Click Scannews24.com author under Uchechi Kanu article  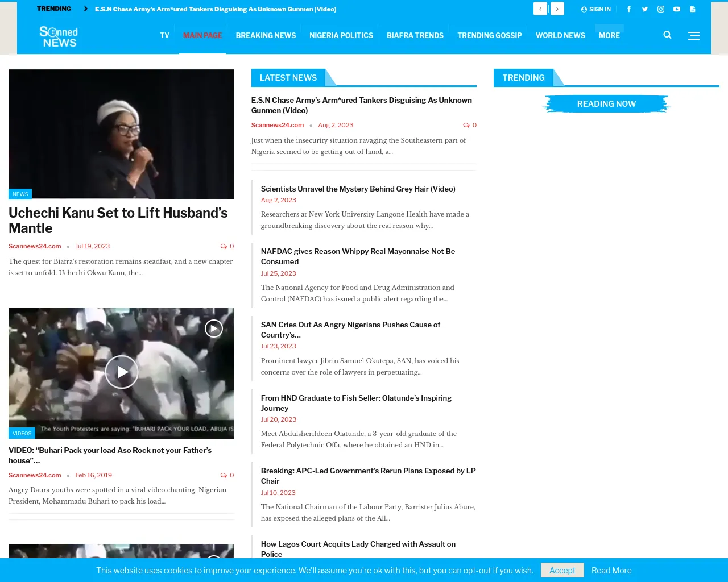[35, 246]
